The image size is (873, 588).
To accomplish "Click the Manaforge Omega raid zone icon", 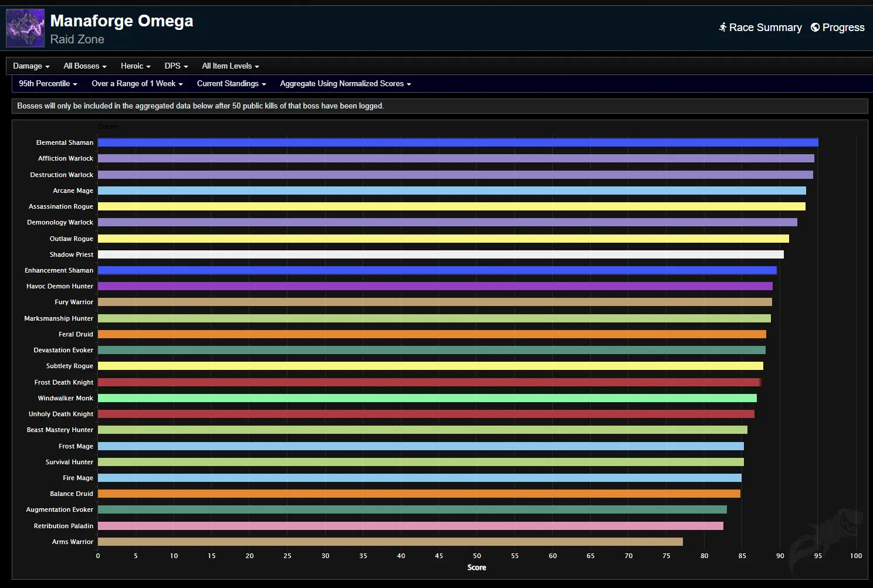I will tap(25, 28).
